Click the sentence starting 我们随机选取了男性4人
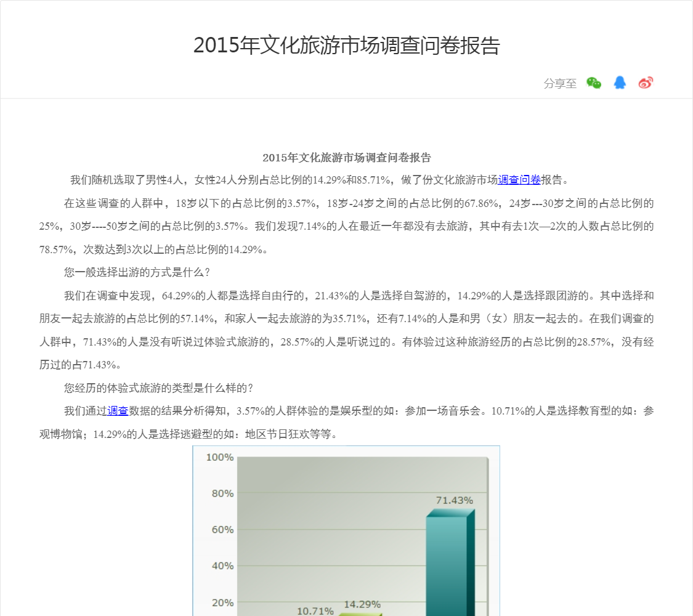This screenshot has height=616, width=693. coord(320,180)
